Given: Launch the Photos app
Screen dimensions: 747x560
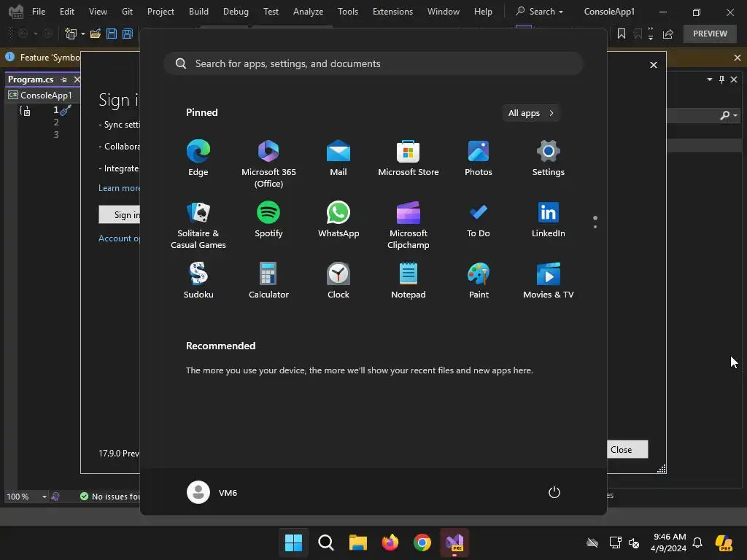Looking at the screenshot, I should point(479,158).
